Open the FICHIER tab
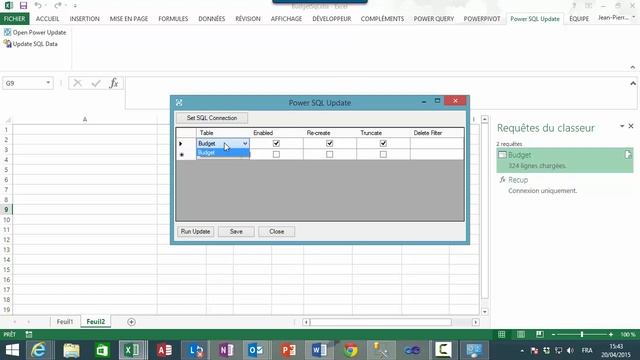This screenshot has width=640, height=360. tap(15, 19)
